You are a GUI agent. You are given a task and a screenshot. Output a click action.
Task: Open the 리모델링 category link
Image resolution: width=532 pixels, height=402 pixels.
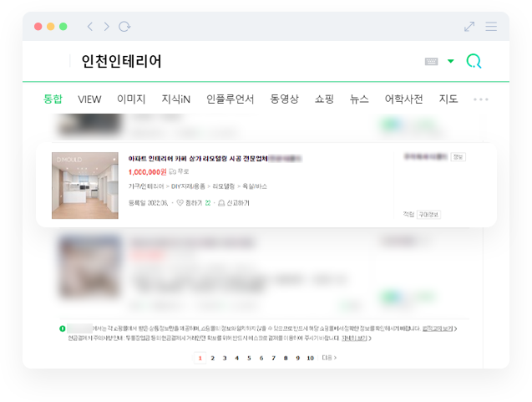[x=223, y=186]
